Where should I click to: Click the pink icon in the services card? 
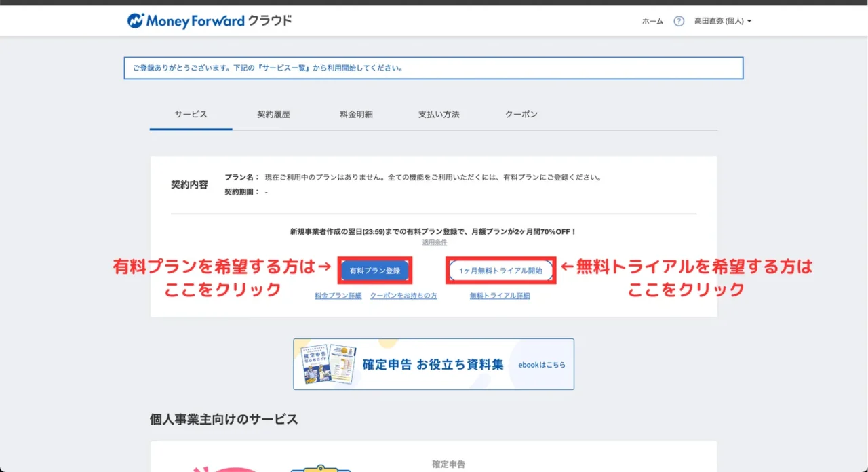[x=217, y=467]
